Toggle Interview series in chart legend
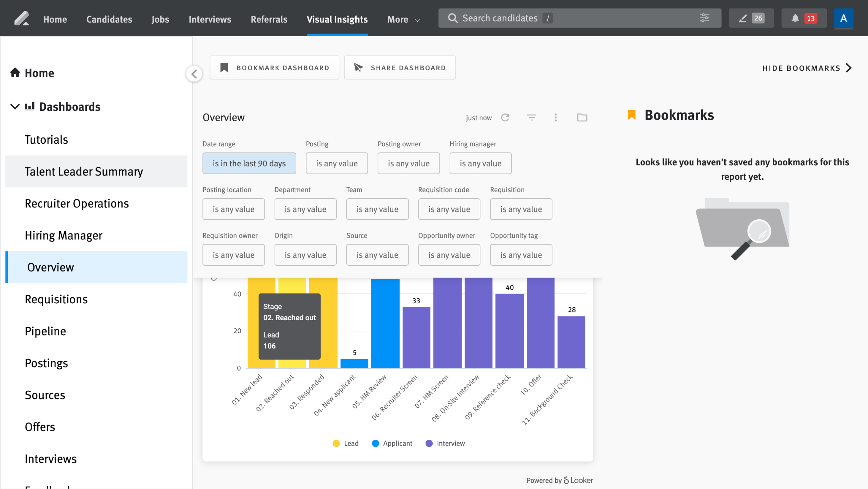The width and height of the screenshot is (868, 489). click(445, 443)
